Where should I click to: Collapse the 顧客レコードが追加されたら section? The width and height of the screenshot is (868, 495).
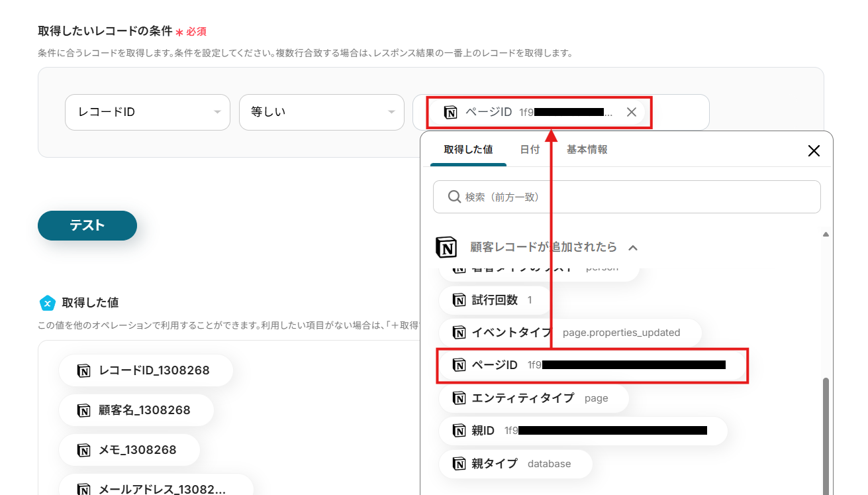click(x=633, y=248)
